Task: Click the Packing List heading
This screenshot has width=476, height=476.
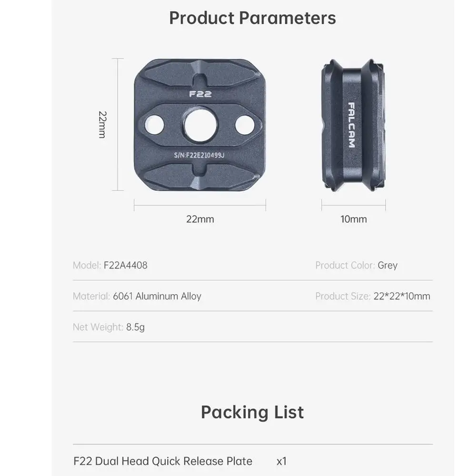Action: pos(252,412)
